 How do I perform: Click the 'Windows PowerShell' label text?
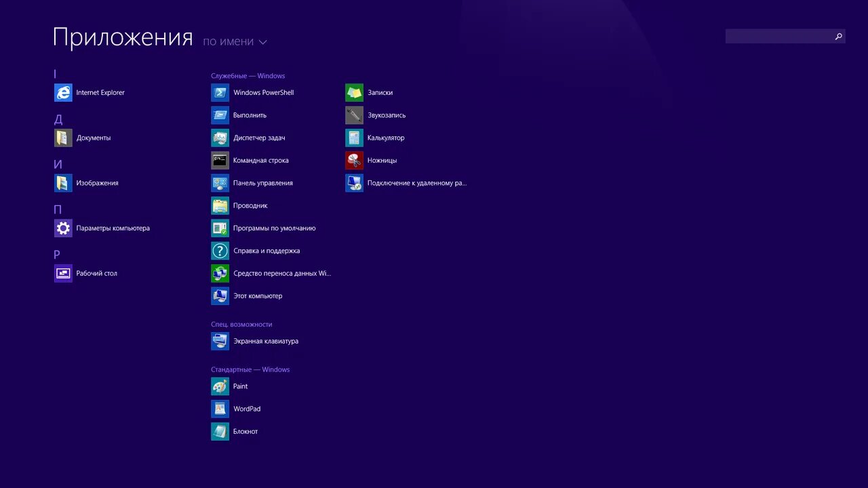pos(264,93)
